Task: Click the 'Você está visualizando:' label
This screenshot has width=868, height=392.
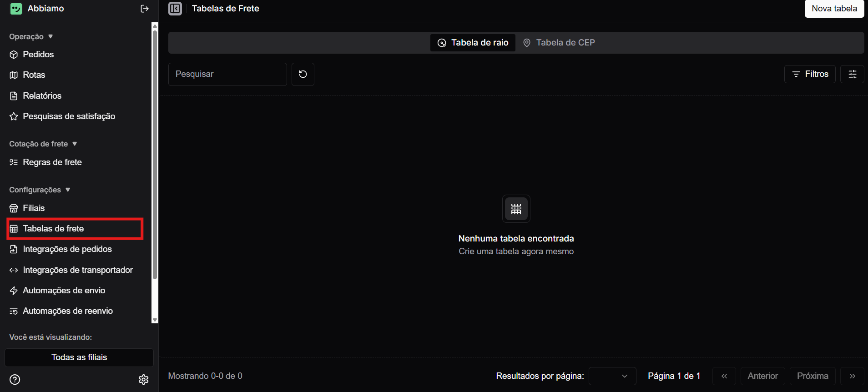Action: coord(50,337)
